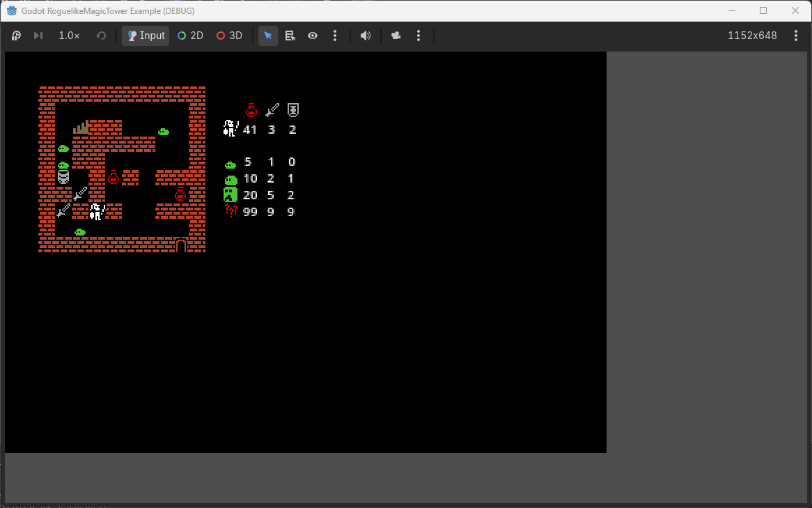Click the monster health value 20

pyautogui.click(x=250, y=195)
